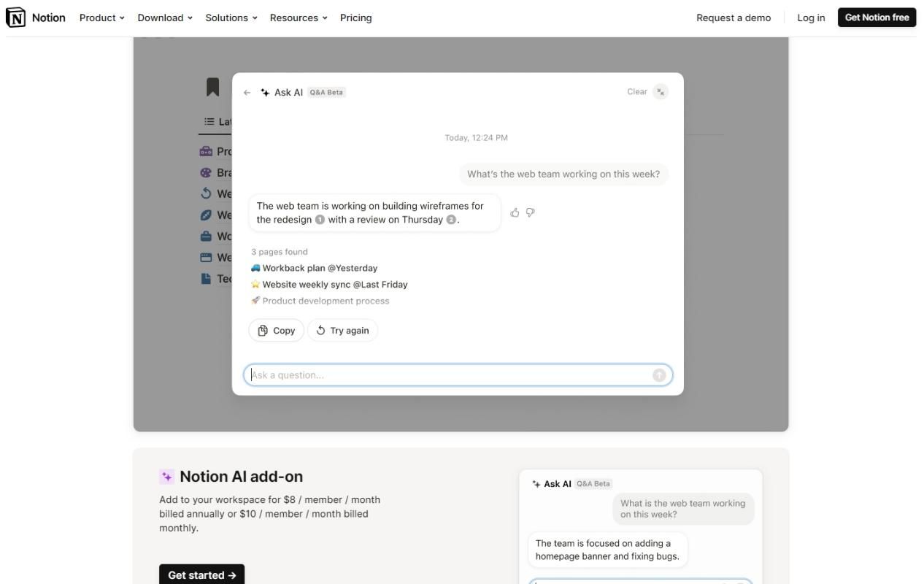Image resolution: width=924 pixels, height=584 pixels.
Task: Click the Ask AI sparkle icon
Action: (x=265, y=93)
